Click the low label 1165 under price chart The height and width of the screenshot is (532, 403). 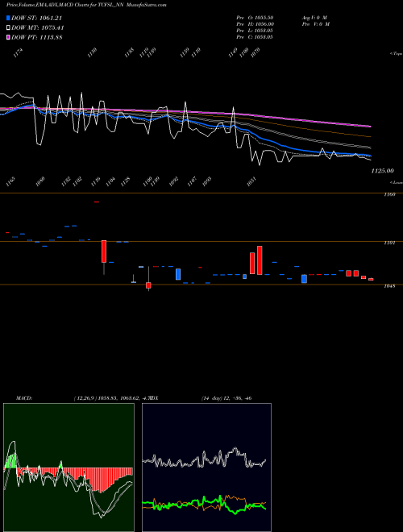pyautogui.click(x=11, y=181)
